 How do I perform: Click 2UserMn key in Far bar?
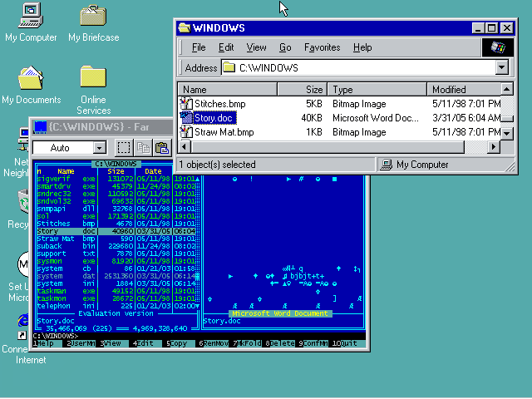(x=80, y=343)
